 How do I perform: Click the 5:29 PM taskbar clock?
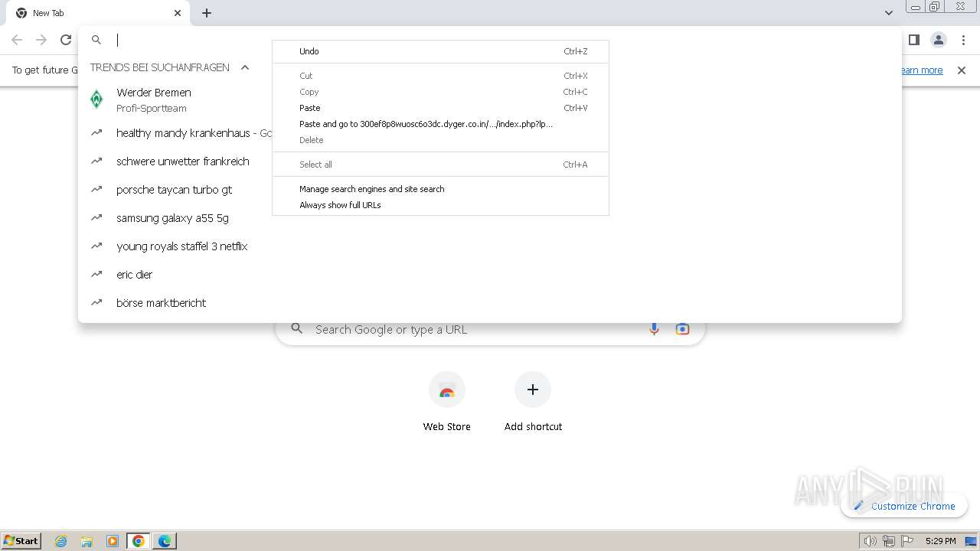[940, 541]
